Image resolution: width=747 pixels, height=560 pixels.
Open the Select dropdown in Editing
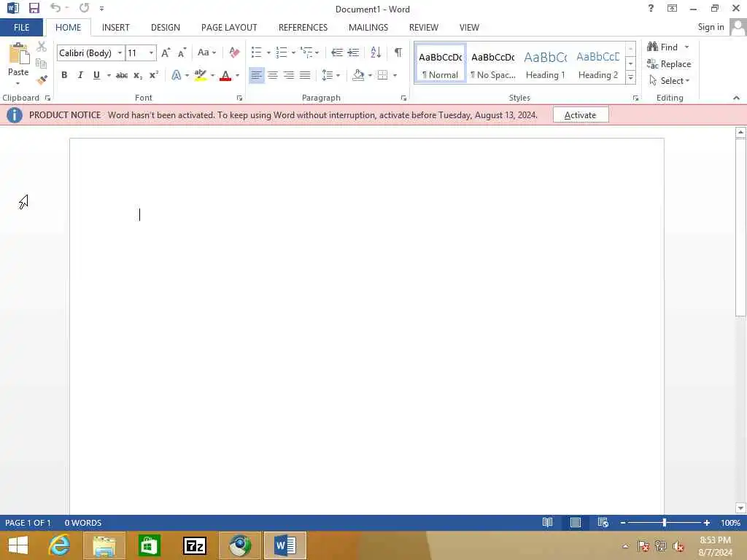670,81
